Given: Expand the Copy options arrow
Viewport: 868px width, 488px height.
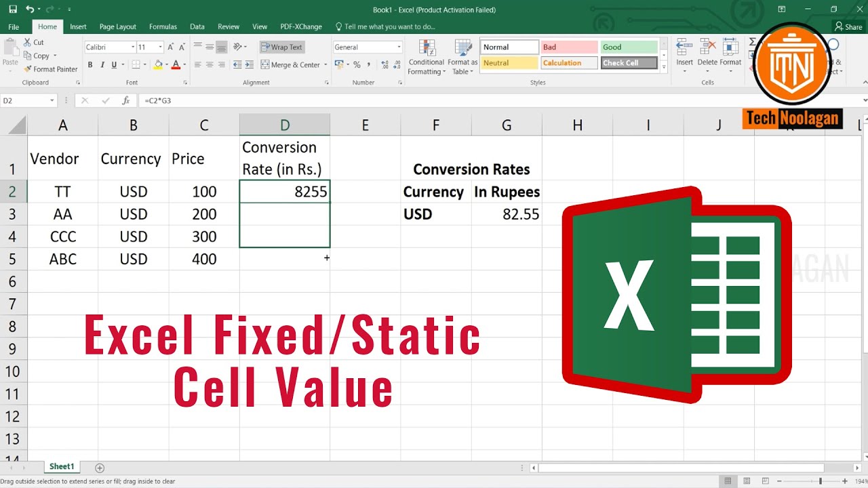Looking at the screenshot, I should (55, 56).
